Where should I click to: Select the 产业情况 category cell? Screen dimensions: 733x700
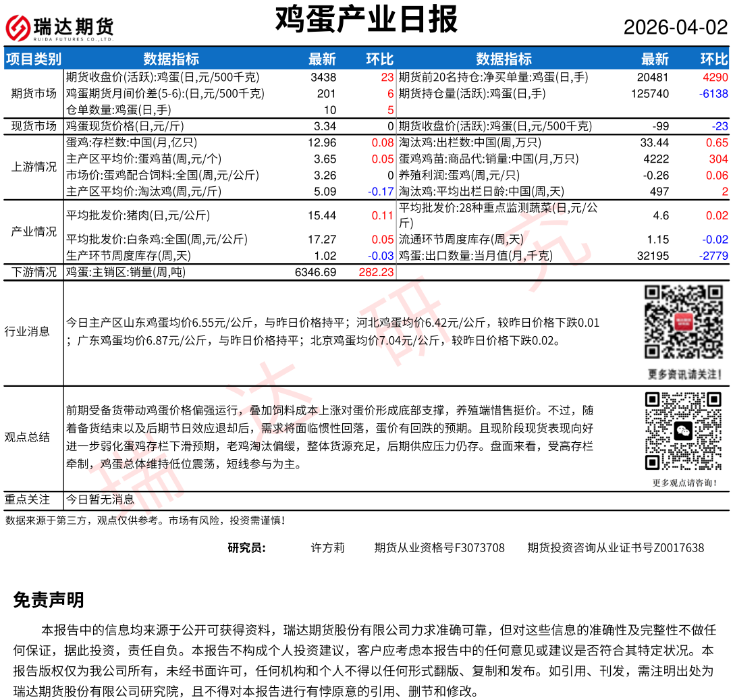(x=34, y=232)
